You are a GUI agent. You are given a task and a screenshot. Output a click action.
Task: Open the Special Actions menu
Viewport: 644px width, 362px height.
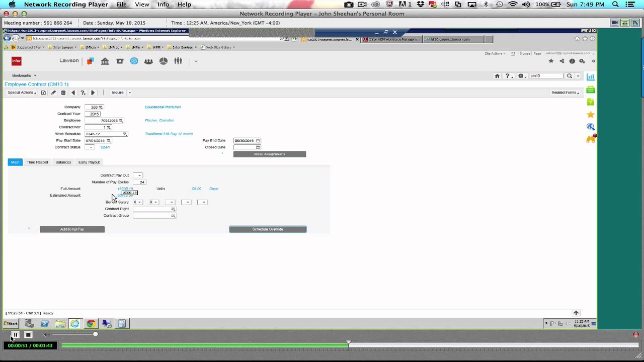click(22, 93)
